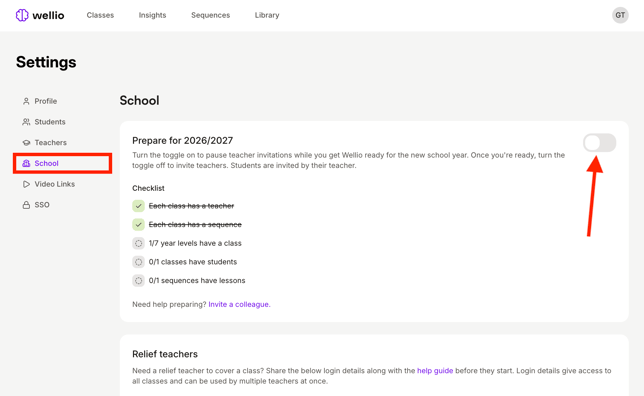Screen dimensions: 644x396
Task: Click the 'Prepare for 2026/2027' heading
Action: 182,140
